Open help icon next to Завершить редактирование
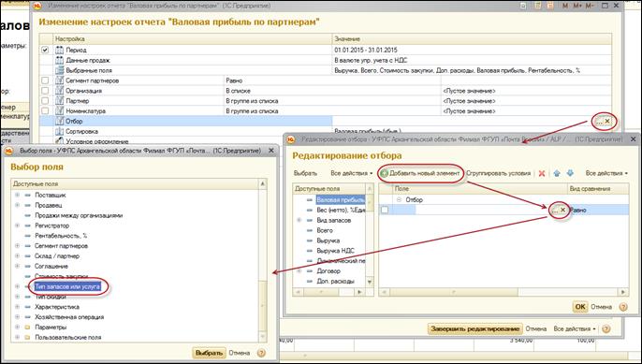The width and height of the screenshot is (642, 364). 606,328
